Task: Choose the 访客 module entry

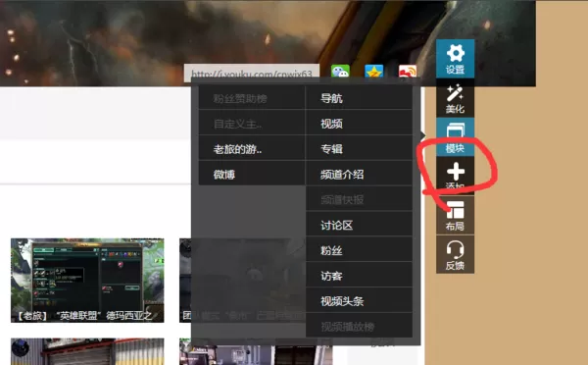Action: click(x=359, y=276)
